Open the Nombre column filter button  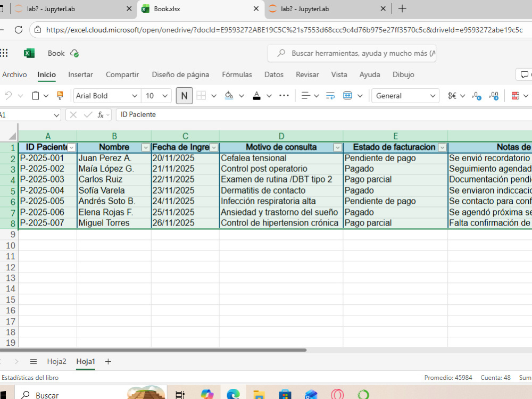coord(146,147)
